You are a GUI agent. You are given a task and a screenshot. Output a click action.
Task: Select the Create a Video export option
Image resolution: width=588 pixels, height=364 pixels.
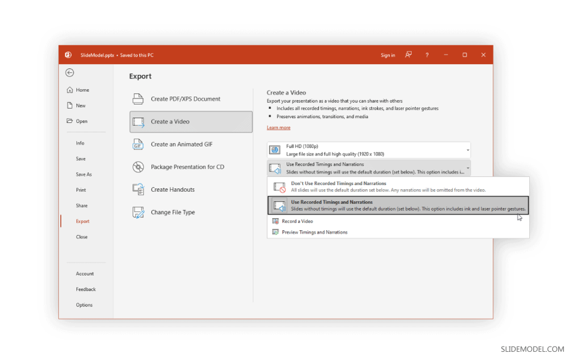tap(191, 122)
